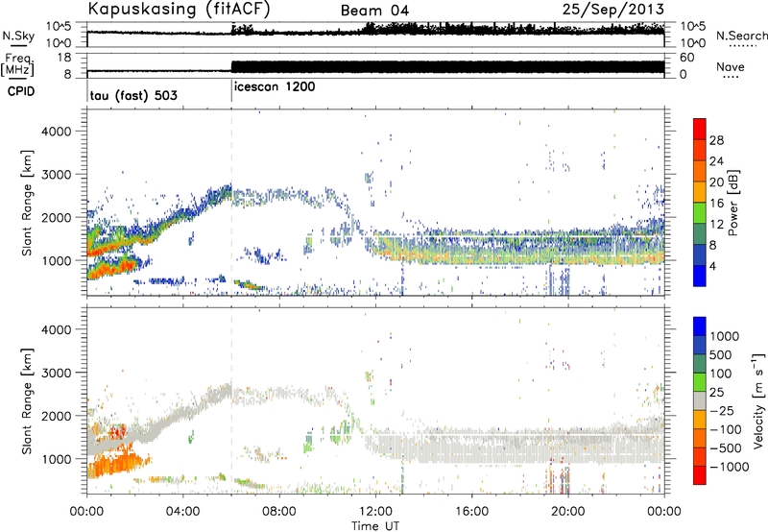Click the 'Power [dB]' colorbar title

(732, 203)
